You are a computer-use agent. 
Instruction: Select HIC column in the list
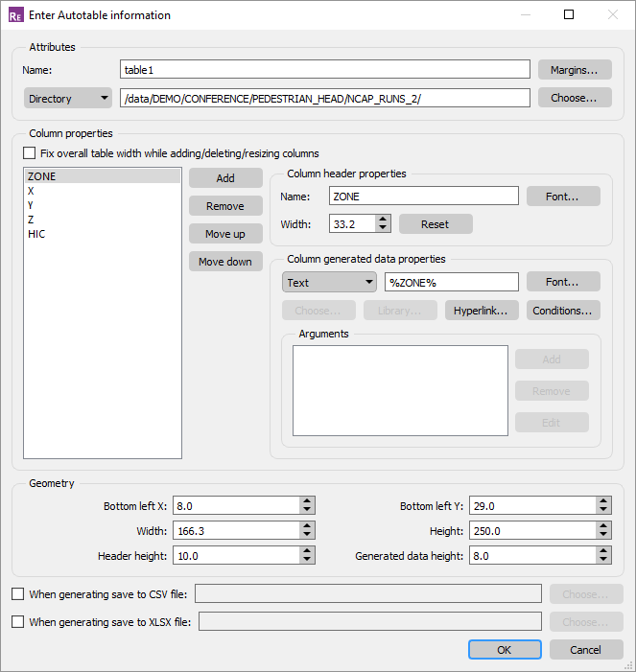[36, 234]
